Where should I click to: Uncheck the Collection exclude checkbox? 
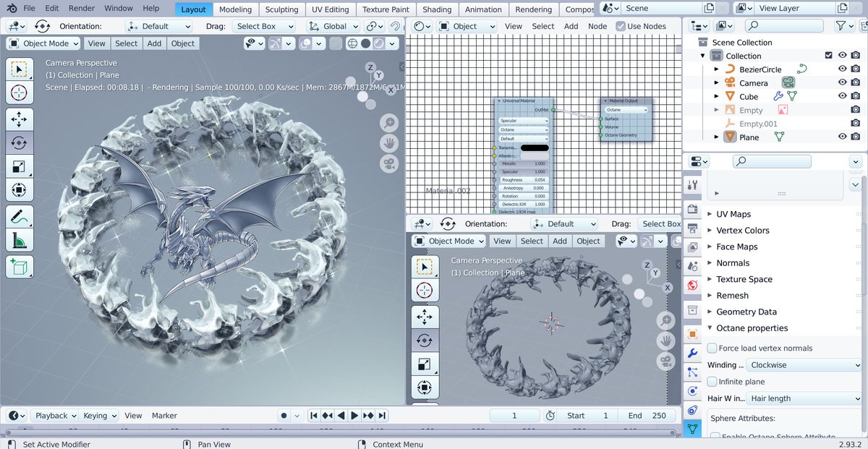829,56
